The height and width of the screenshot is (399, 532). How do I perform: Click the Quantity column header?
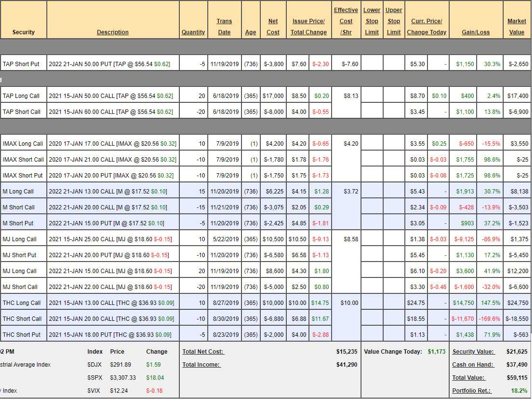[x=193, y=32]
